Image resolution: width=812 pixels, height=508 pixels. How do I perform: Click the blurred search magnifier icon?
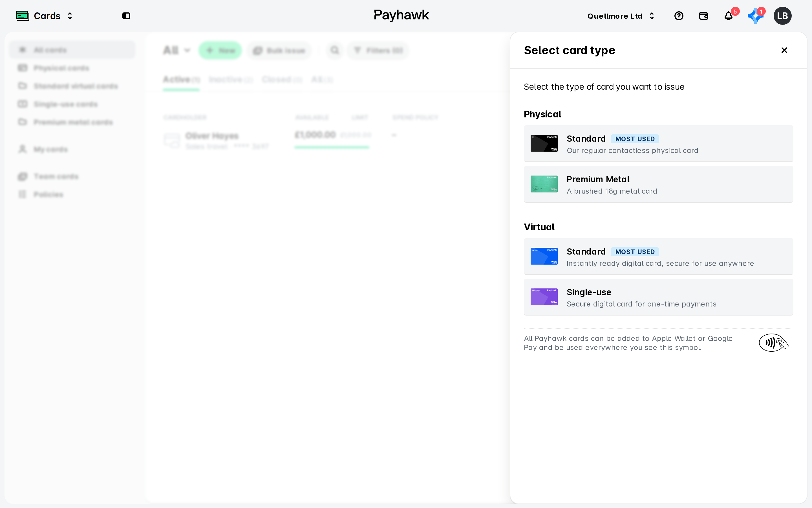(335, 51)
